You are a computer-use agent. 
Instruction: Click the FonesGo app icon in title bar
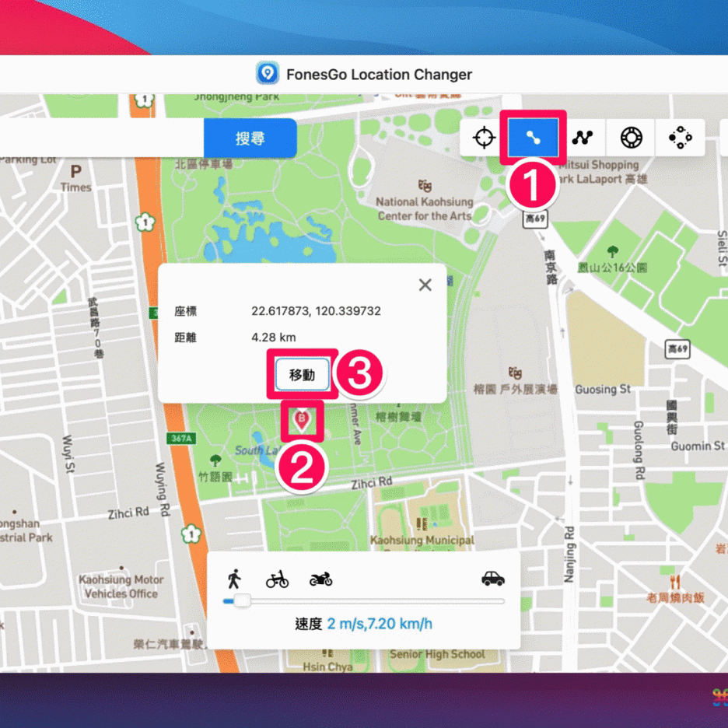268,75
